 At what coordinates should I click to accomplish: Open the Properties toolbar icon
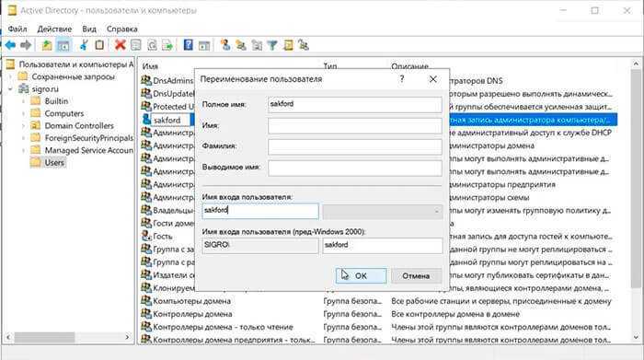(135, 45)
